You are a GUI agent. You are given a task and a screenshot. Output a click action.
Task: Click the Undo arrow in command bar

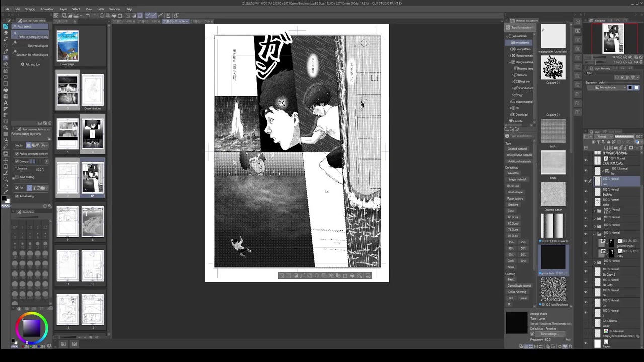(x=87, y=15)
